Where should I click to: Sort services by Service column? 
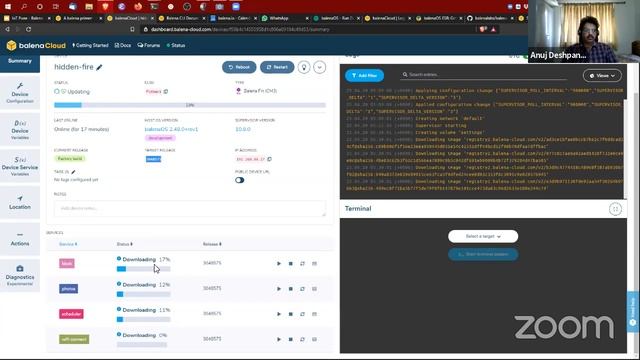(x=68, y=244)
